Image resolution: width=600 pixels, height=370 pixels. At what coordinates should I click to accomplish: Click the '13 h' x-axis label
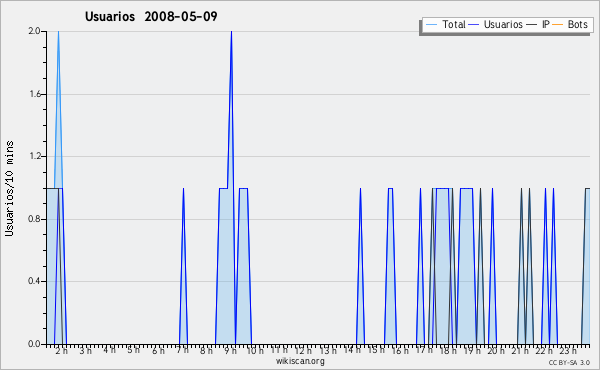328,350
